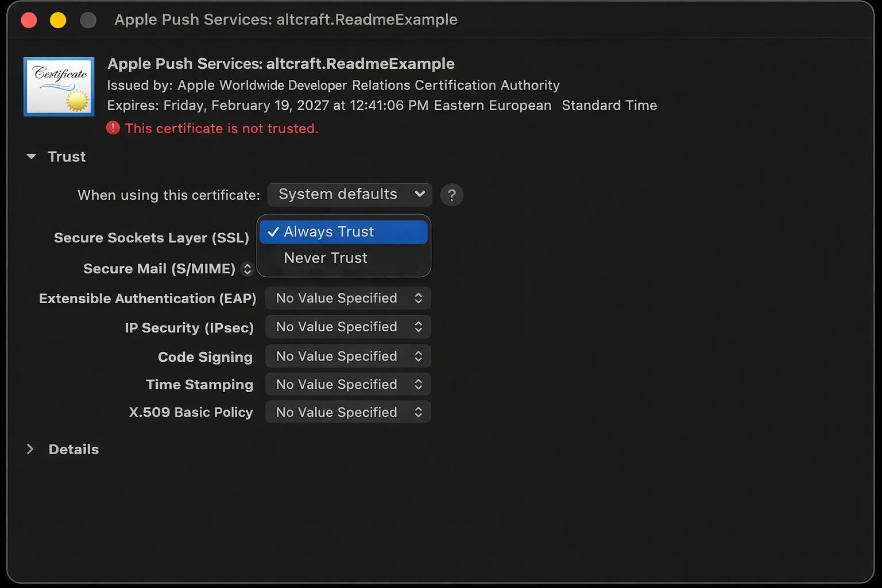Collapse the Trust section disclosure triangle
This screenshot has width=882, height=588.
point(32,157)
